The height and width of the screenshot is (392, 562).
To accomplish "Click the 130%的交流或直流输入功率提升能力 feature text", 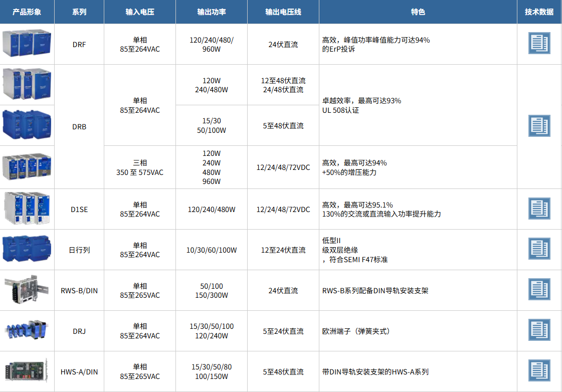I will [382, 214].
